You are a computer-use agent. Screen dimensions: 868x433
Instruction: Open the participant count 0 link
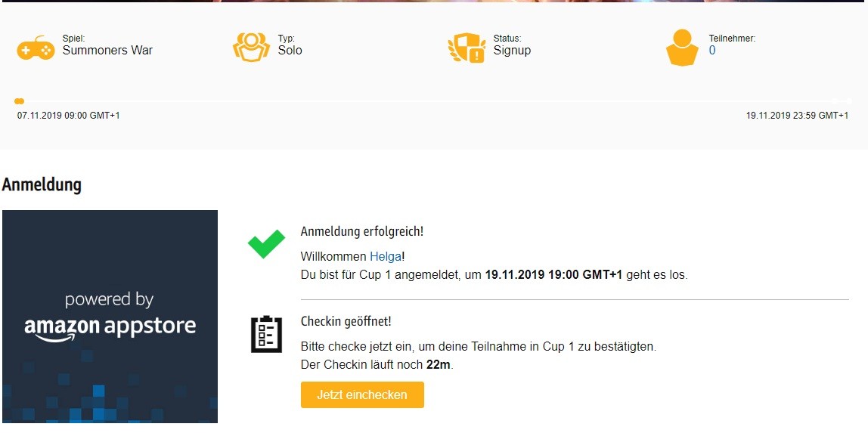tap(712, 51)
